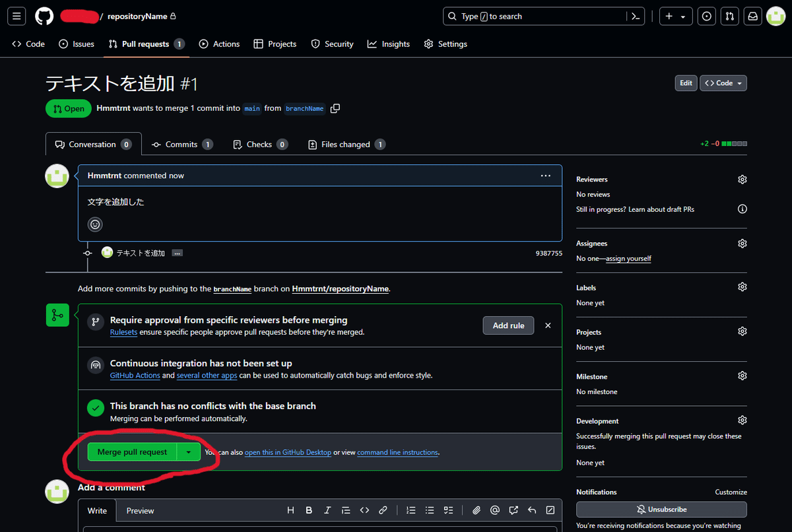
Task: Insert reference to issue or PR
Action: pyautogui.click(x=513, y=510)
